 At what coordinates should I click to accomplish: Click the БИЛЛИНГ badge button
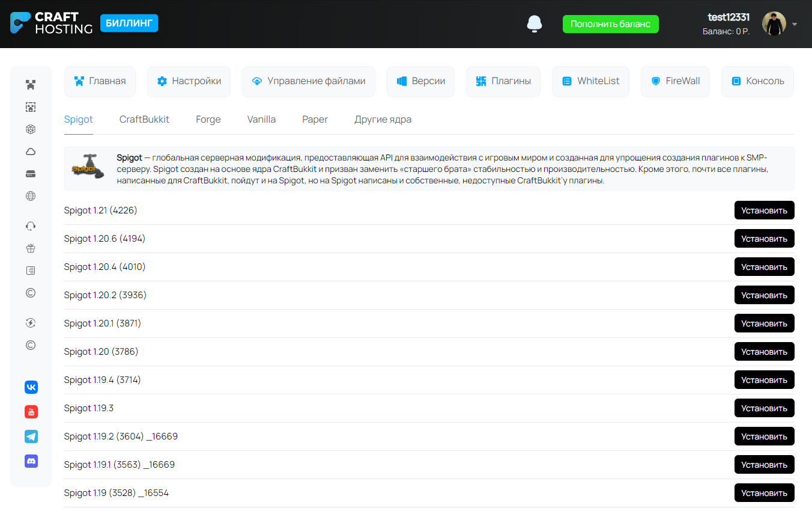coord(129,23)
